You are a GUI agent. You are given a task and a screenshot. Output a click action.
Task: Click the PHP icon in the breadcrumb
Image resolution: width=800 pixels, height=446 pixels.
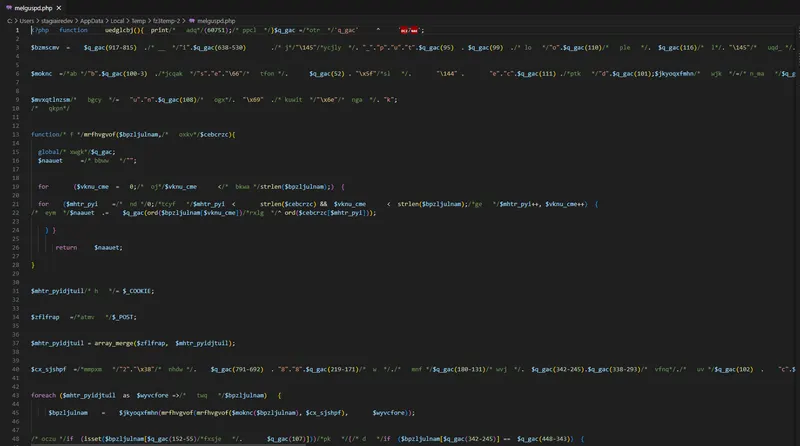point(192,21)
